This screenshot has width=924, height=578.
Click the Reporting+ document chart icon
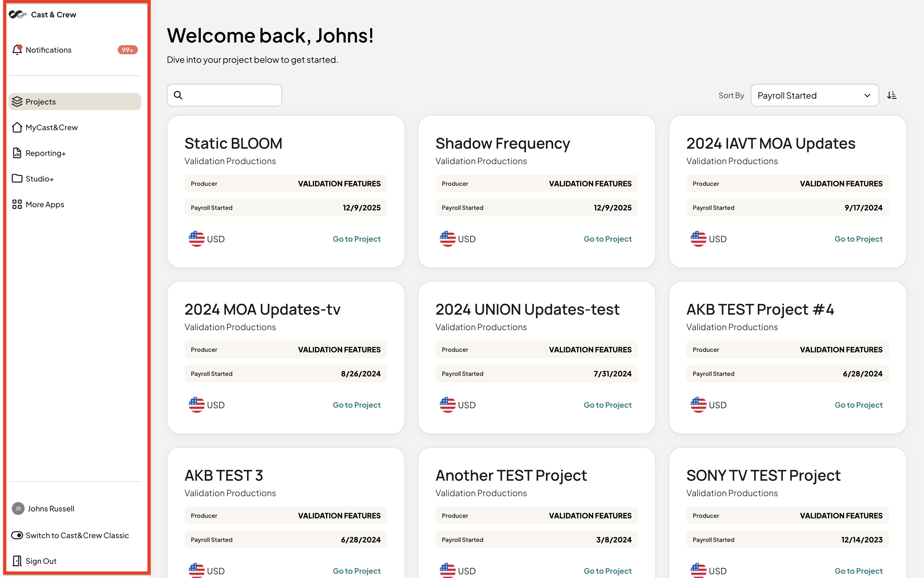point(17,153)
